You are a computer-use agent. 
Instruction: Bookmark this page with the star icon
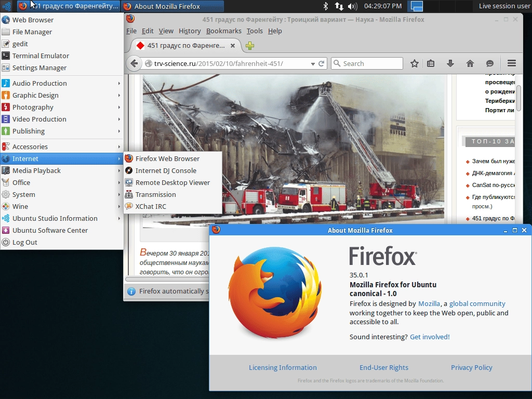(414, 63)
